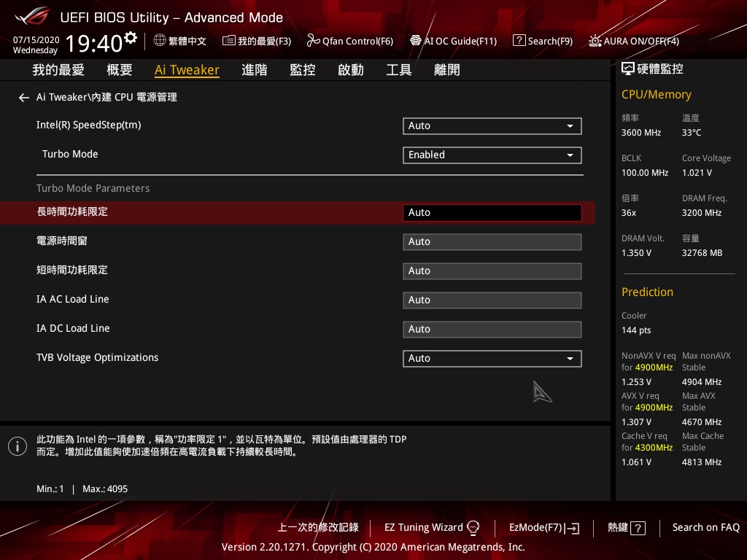Click the 3200 MHz DRAM frequency value
Image resolution: width=747 pixels, height=560 pixels.
(702, 213)
